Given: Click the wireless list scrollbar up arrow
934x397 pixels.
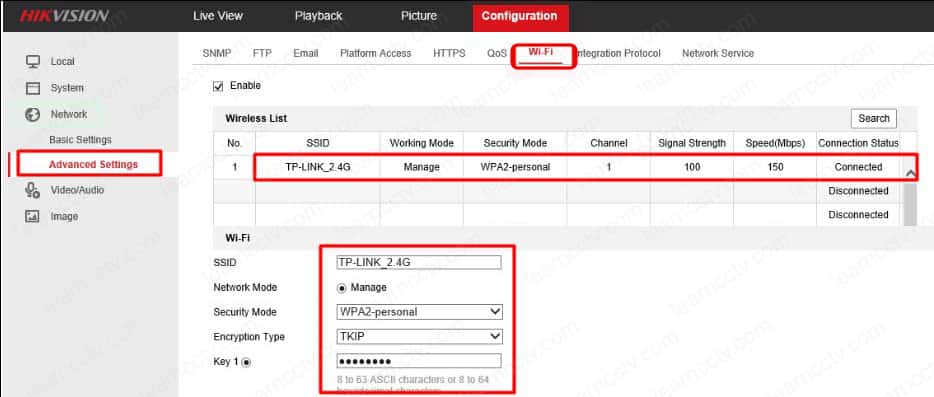Looking at the screenshot, I should click(x=910, y=173).
